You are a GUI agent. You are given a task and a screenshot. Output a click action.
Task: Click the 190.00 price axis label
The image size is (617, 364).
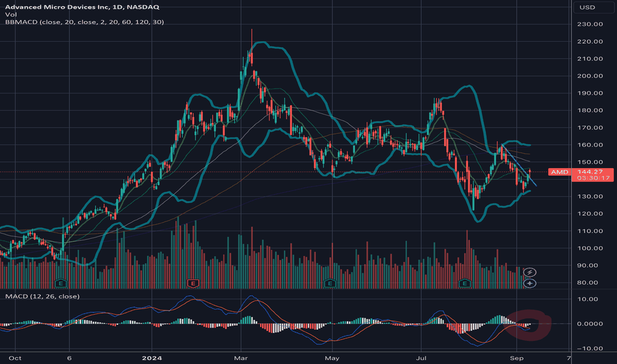pos(589,93)
